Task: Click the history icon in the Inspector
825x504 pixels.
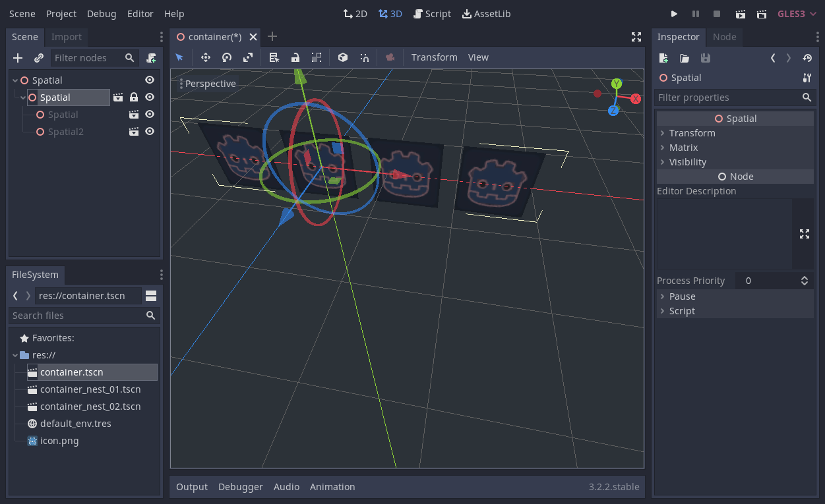Action: coord(807,58)
